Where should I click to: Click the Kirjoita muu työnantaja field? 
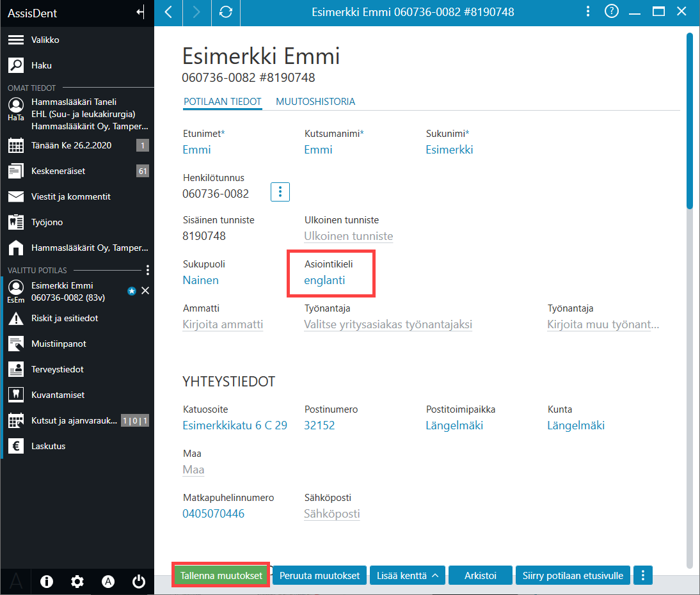(x=603, y=324)
